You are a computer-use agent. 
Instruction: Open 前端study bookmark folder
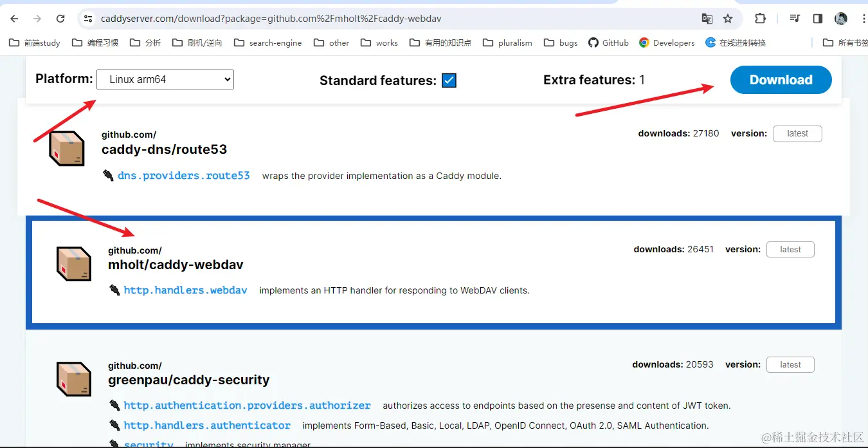click(35, 42)
